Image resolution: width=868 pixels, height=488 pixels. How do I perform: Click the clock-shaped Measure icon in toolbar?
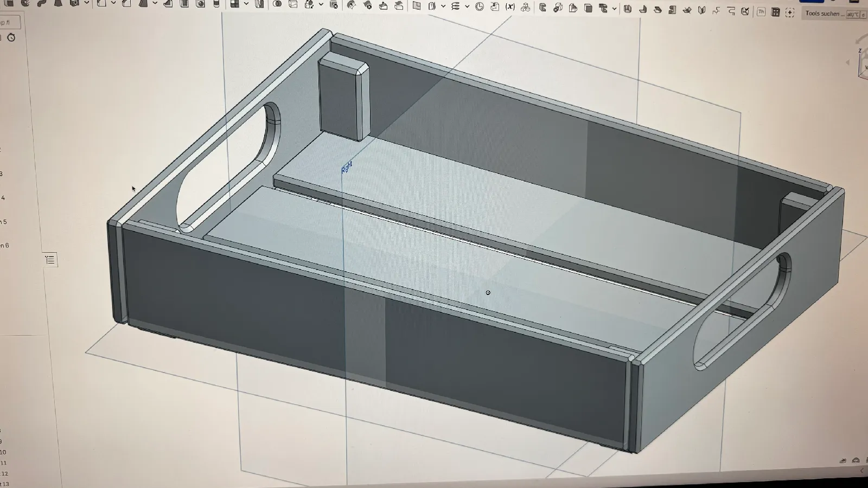[x=480, y=7]
